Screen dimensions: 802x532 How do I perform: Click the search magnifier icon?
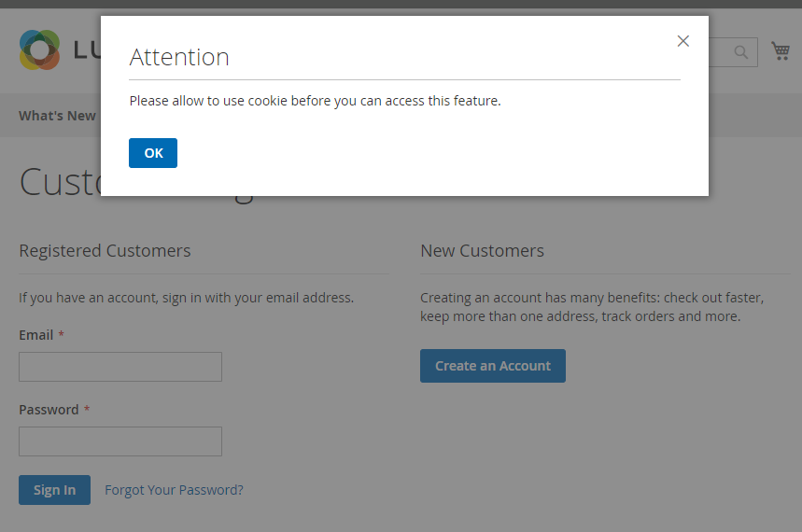pyautogui.click(x=741, y=52)
